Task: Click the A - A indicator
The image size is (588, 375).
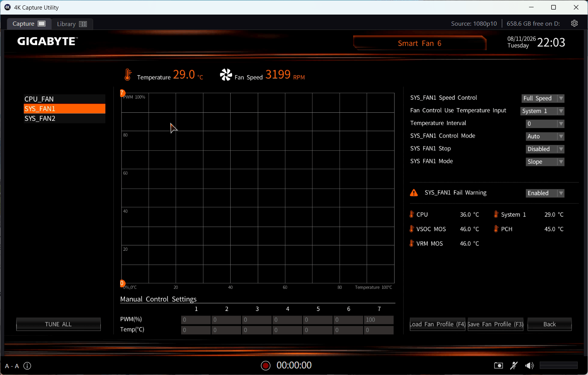Action: pos(12,366)
